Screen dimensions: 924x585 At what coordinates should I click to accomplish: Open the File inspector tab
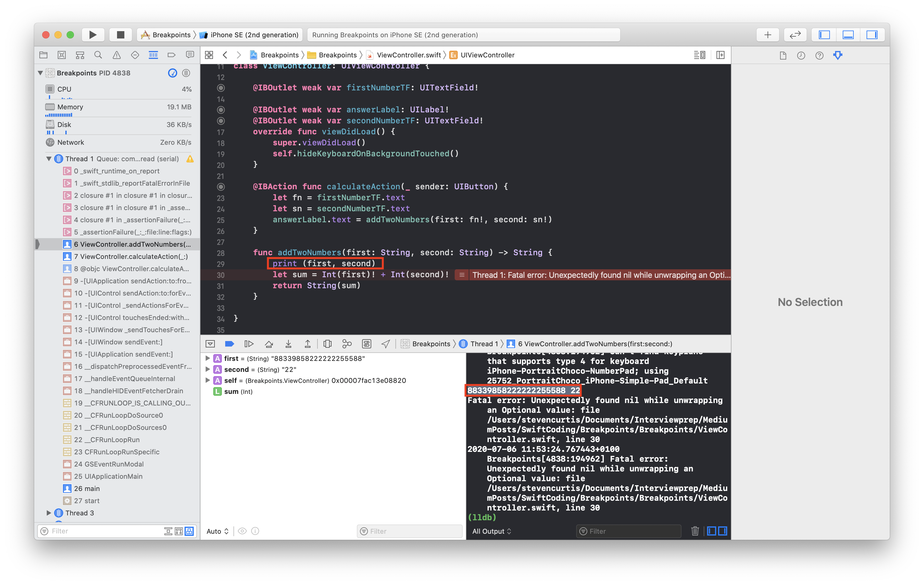[x=783, y=56]
